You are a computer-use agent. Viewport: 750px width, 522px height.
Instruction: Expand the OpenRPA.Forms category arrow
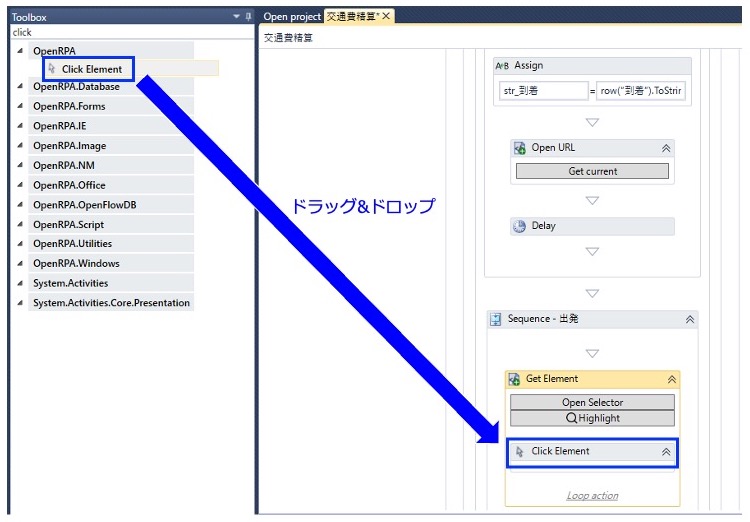(x=20, y=106)
